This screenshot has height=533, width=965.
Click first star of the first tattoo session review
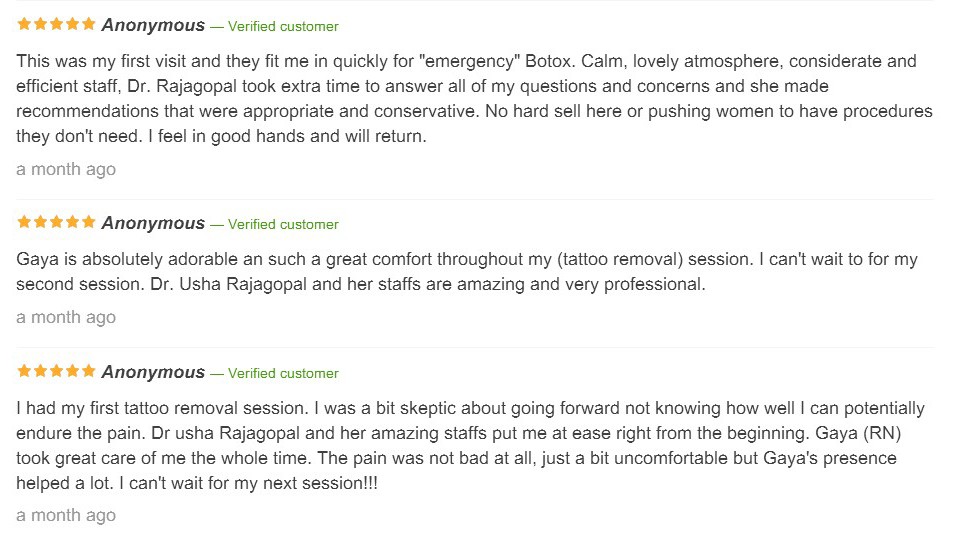tap(24, 371)
